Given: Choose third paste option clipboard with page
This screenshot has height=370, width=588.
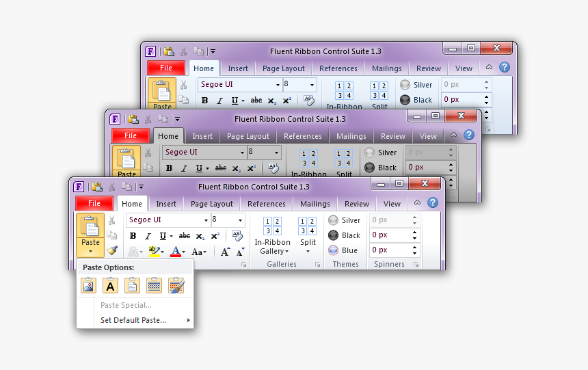Looking at the screenshot, I should 132,286.
